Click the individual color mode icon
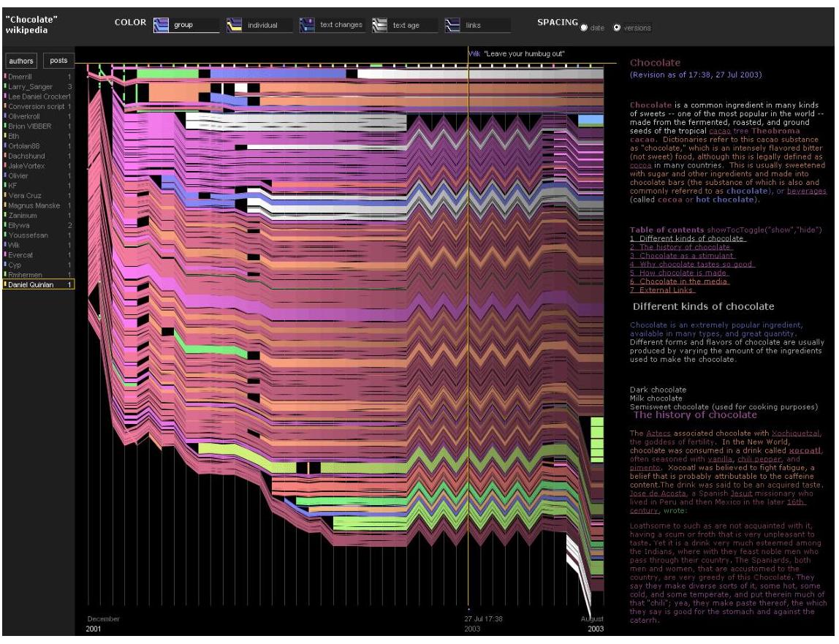 click(234, 26)
